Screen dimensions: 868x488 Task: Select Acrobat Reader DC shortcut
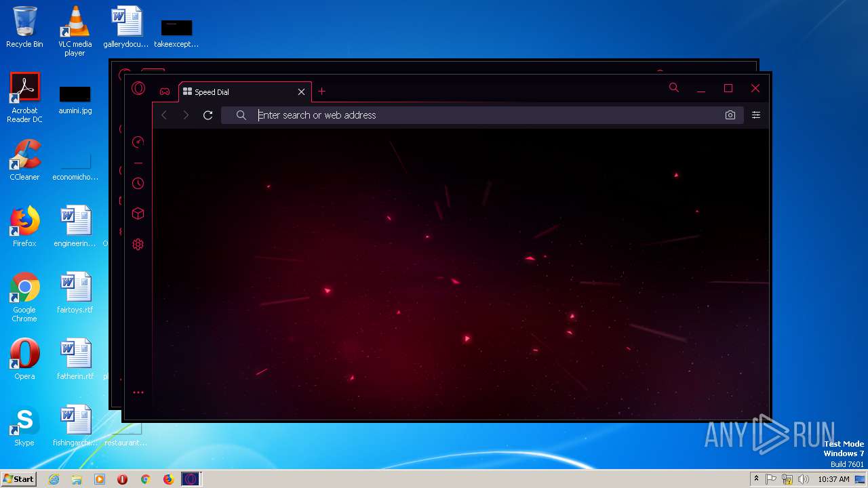point(24,98)
